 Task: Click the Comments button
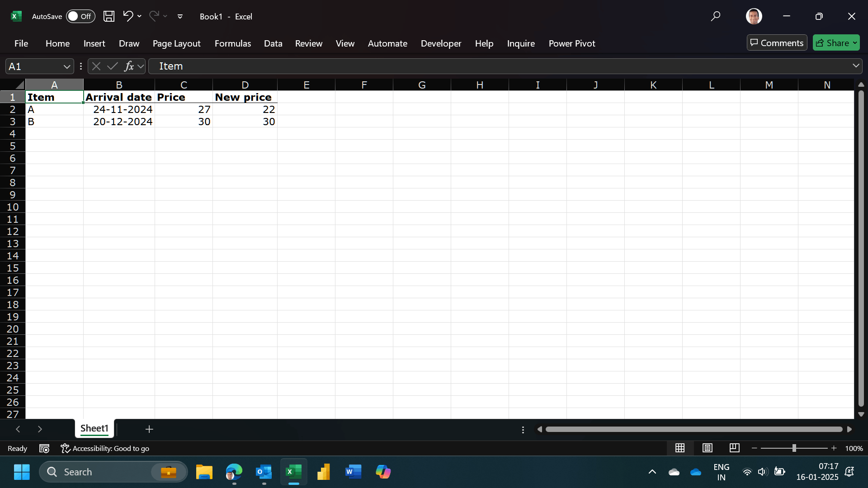pos(777,43)
